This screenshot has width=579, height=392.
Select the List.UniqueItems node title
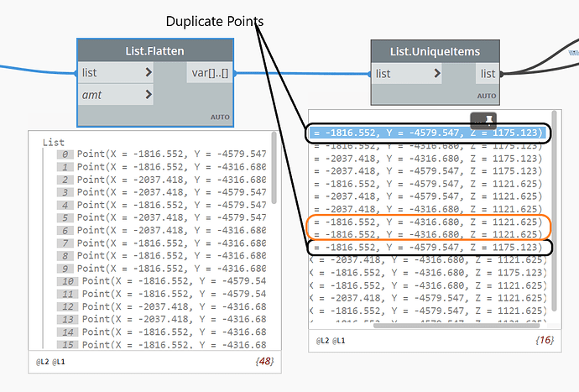[435, 51]
